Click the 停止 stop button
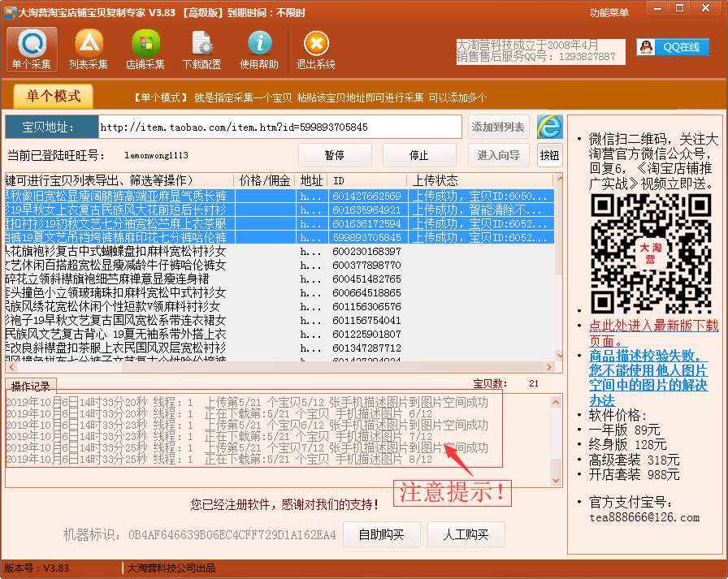This screenshot has width=728, height=579. pyautogui.click(x=419, y=155)
